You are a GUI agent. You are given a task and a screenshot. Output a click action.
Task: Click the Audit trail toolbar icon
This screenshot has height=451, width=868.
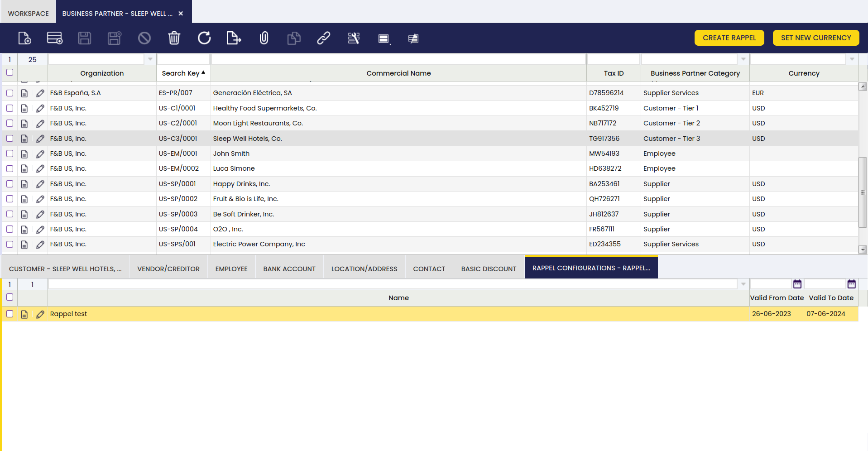(x=354, y=38)
